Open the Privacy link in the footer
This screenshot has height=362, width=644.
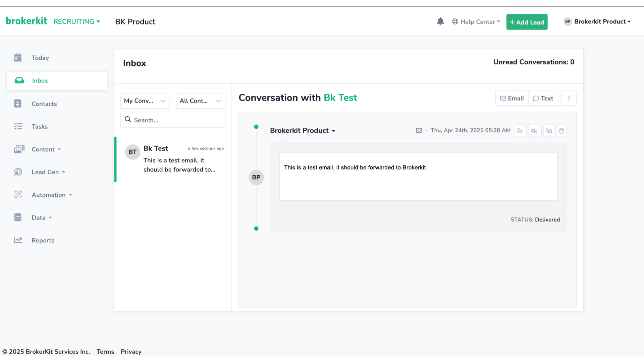[x=131, y=352]
